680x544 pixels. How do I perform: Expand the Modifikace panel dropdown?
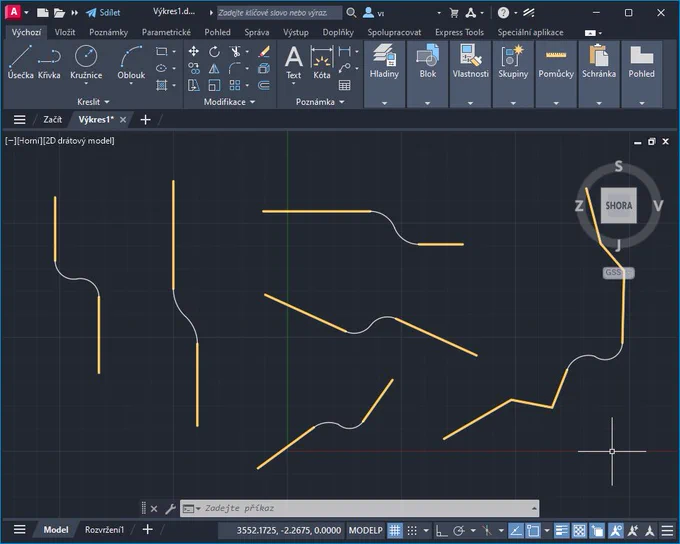click(x=229, y=102)
